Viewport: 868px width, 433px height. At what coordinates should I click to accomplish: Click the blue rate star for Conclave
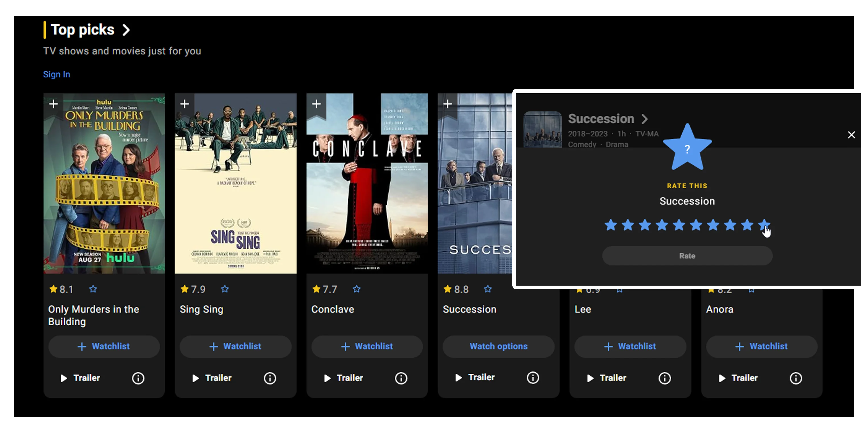pyautogui.click(x=357, y=289)
